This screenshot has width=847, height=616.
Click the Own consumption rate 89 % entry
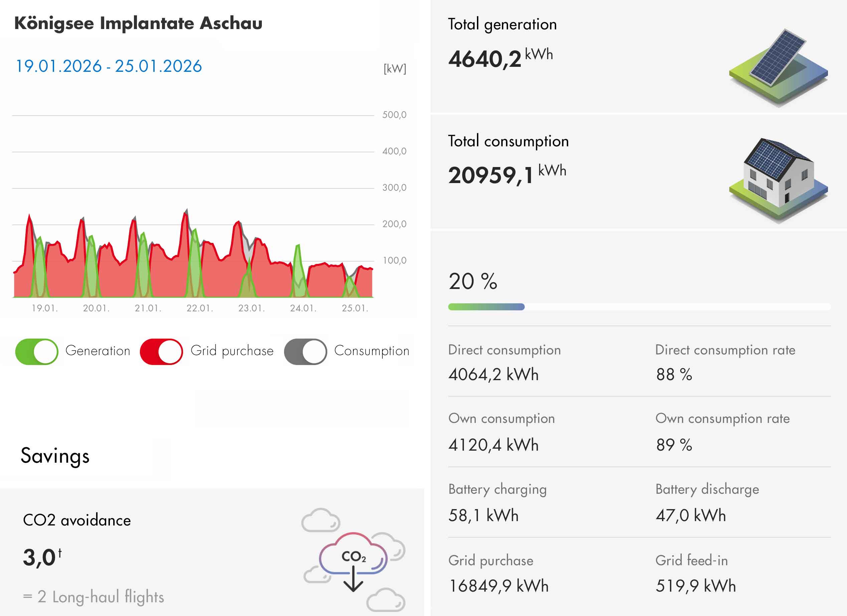(674, 445)
